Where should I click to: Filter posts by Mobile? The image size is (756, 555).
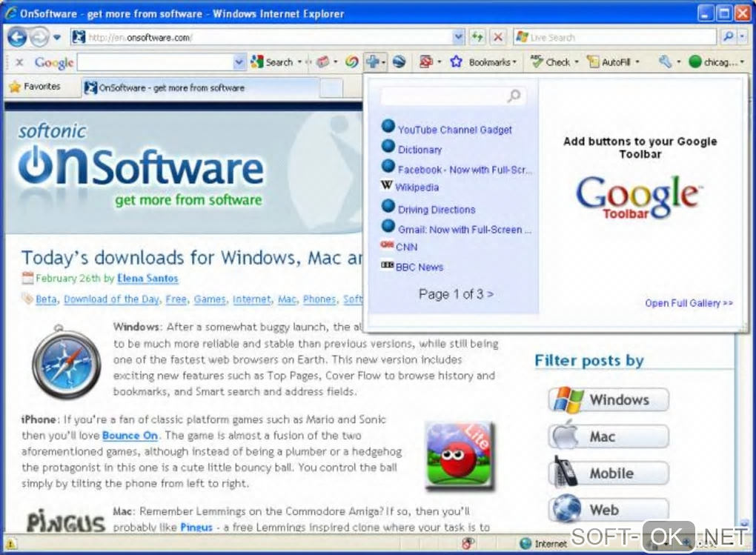tap(609, 473)
